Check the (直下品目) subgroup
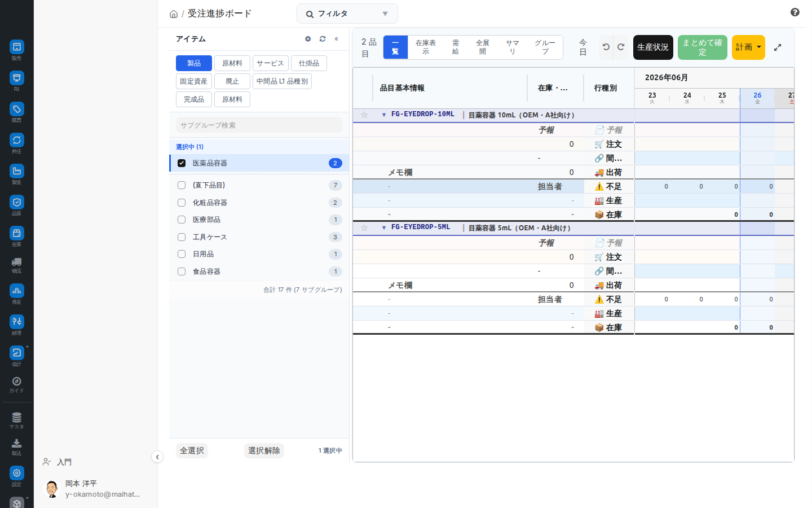812x508 pixels. tap(182, 185)
